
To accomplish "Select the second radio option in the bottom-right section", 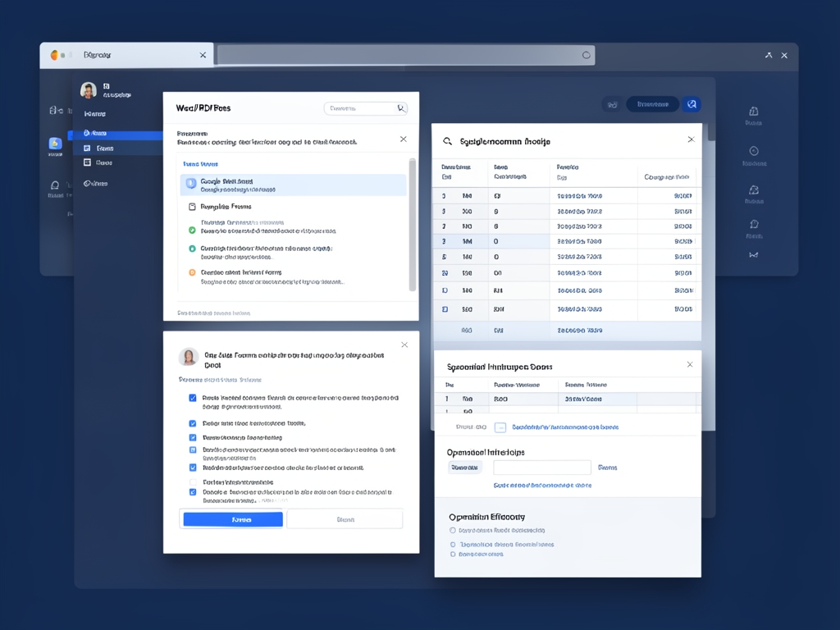I will coord(453,545).
